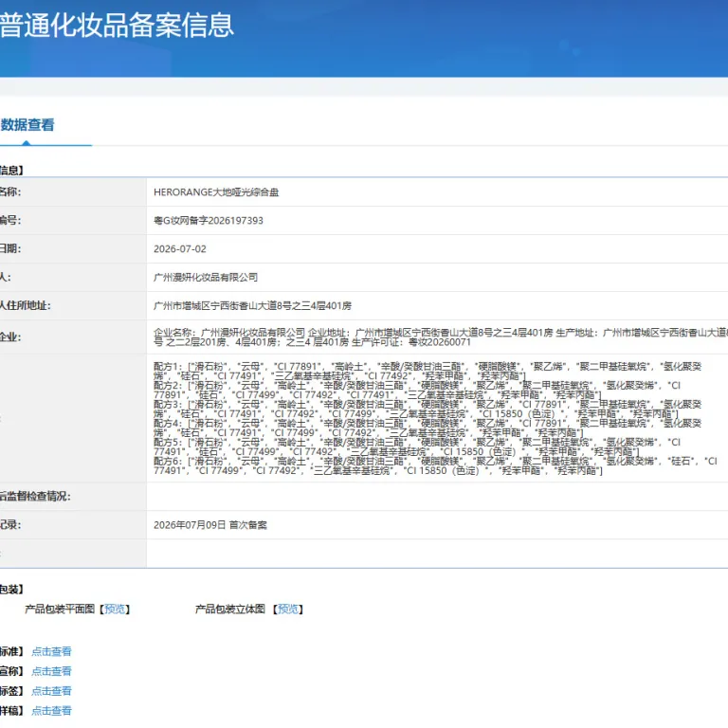Click the 配方1 ingredient line

click(428, 371)
